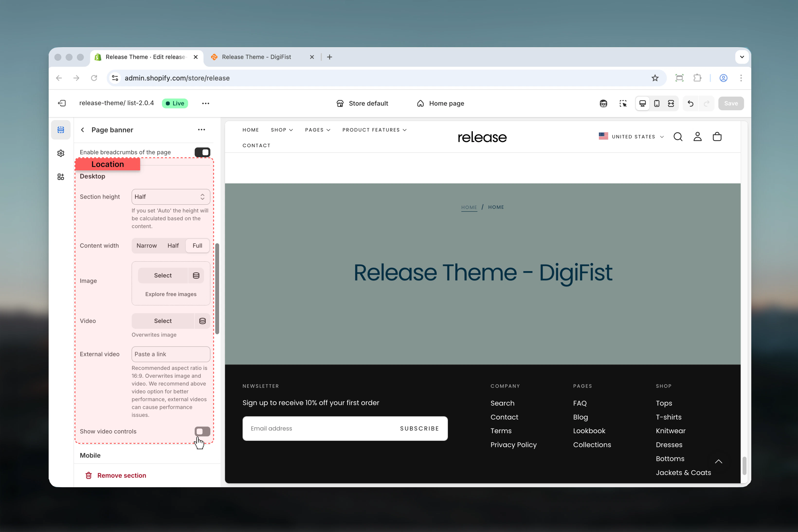Switch to fullscreen width preview icon
This screenshot has width=798, height=532.
point(671,103)
